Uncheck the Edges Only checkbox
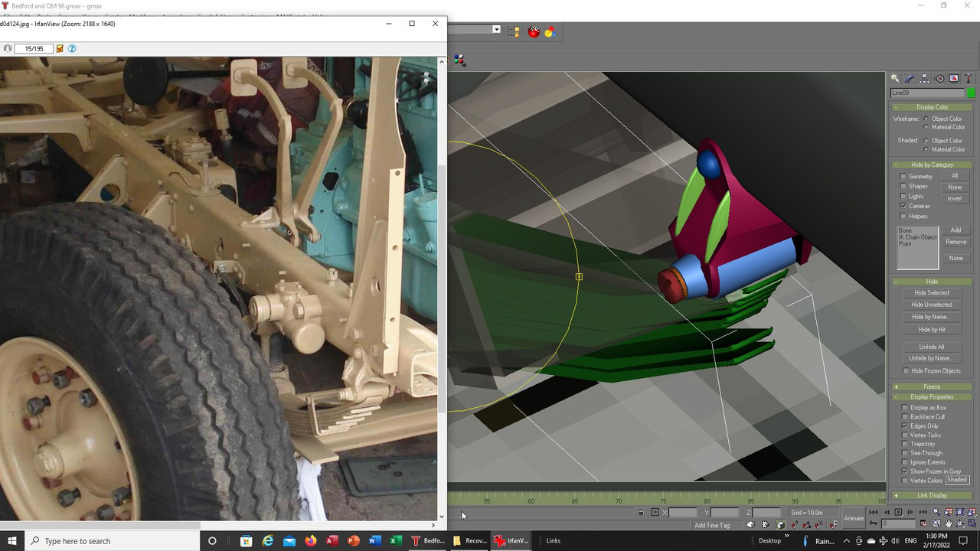 [905, 426]
